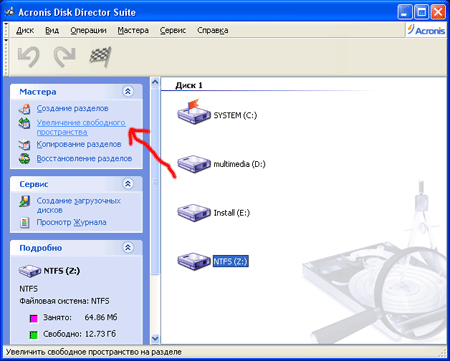Open the Создание разделов wizard link
This screenshot has width=450, height=361.
(72, 108)
